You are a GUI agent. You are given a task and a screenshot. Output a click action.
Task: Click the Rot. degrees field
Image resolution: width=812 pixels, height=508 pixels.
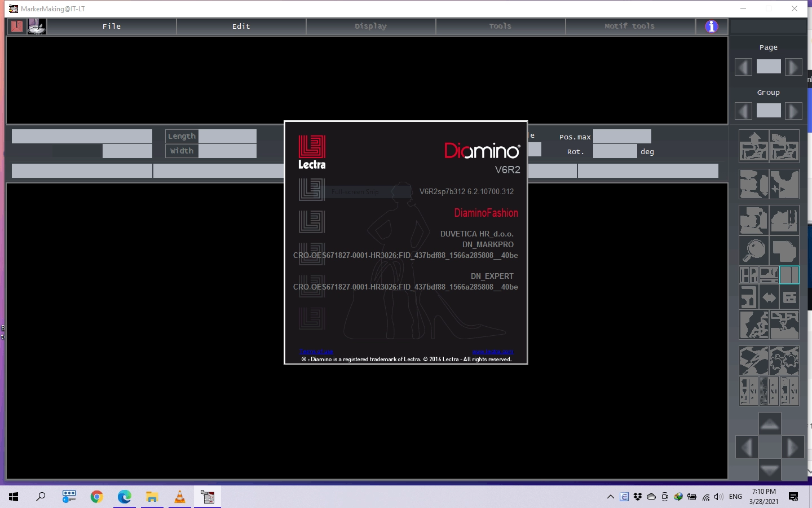(615, 151)
